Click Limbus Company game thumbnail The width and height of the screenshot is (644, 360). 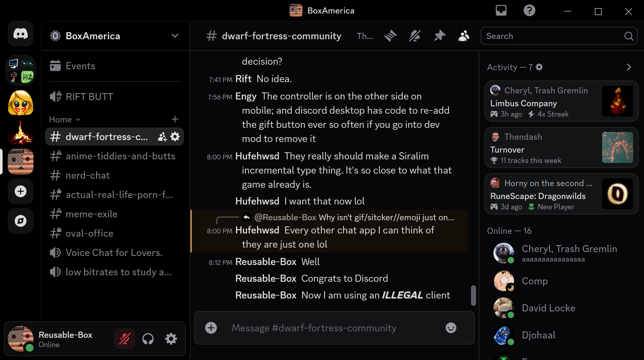click(618, 101)
